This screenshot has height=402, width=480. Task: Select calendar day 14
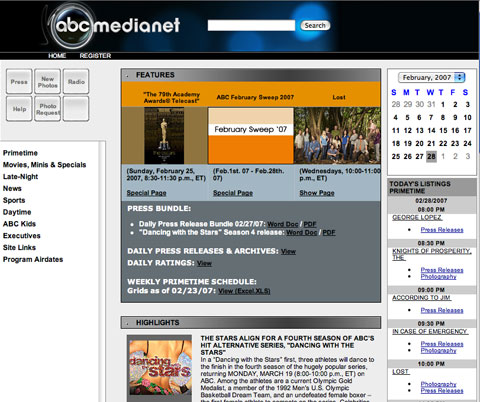click(x=431, y=130)
